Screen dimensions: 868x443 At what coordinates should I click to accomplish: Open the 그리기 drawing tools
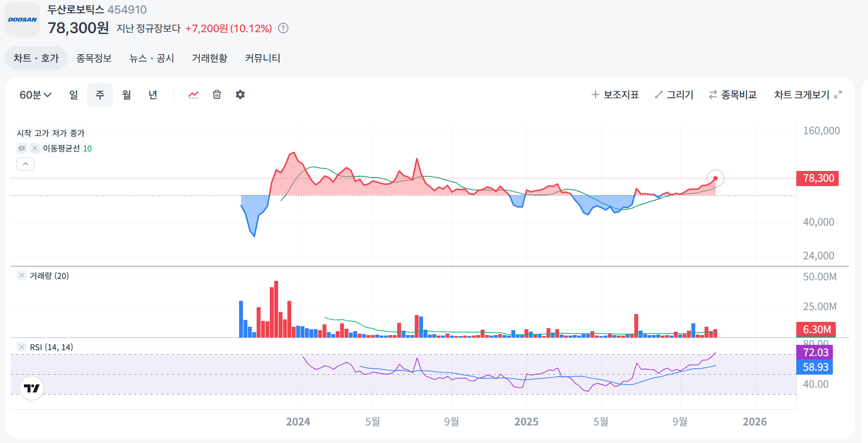tap(674, 95)
